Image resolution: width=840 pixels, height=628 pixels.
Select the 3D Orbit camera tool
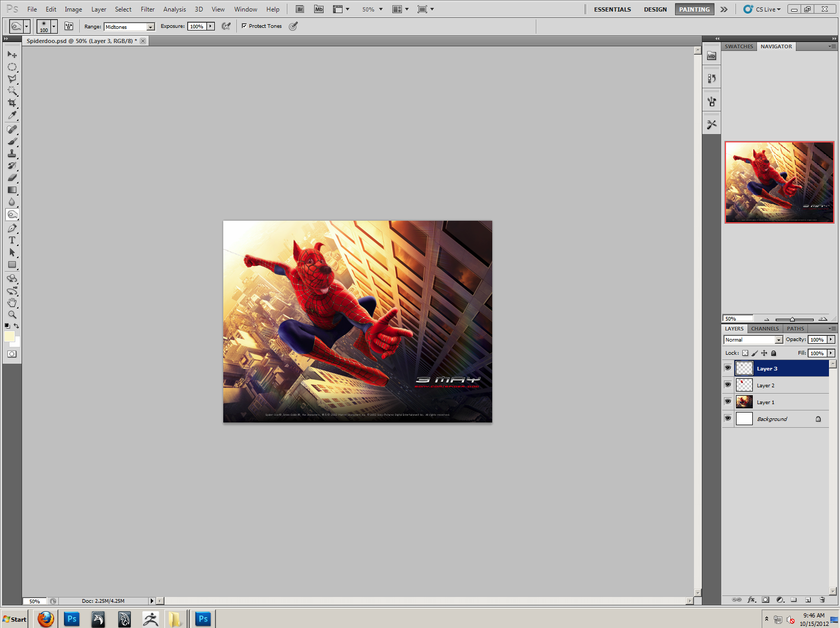(12, 291)
